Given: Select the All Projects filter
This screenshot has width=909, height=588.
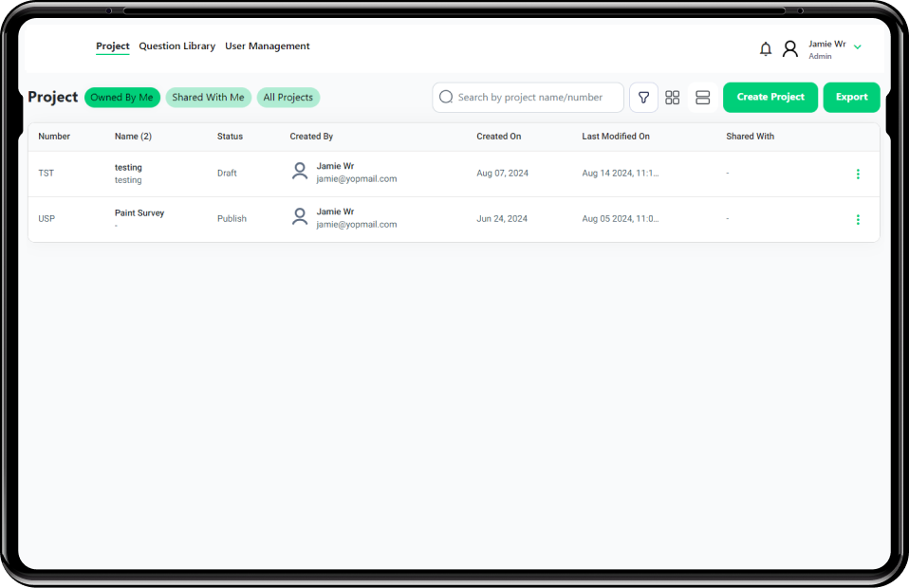Looking at the screenshot, I should coord(288,98).
